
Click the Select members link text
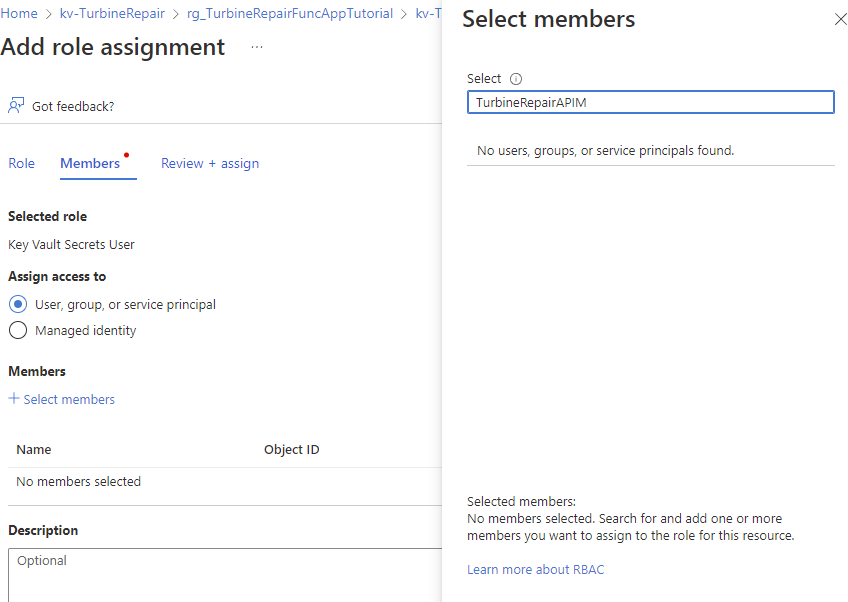coord(69,399)
